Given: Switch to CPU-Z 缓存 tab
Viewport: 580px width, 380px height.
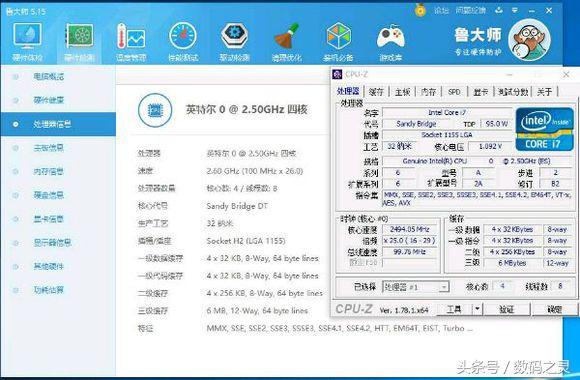Looking at the screenshot, I should [x=376, y=91].
